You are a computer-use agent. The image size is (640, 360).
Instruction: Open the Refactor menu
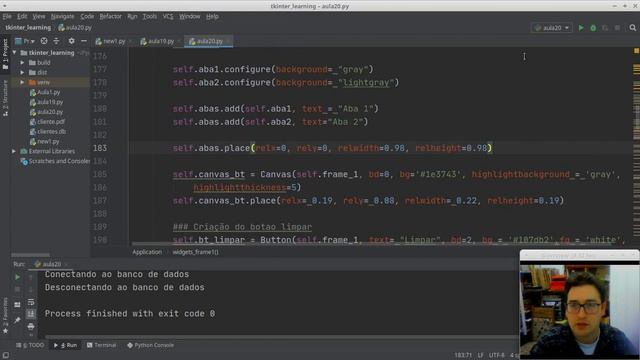tap(111, 16)
